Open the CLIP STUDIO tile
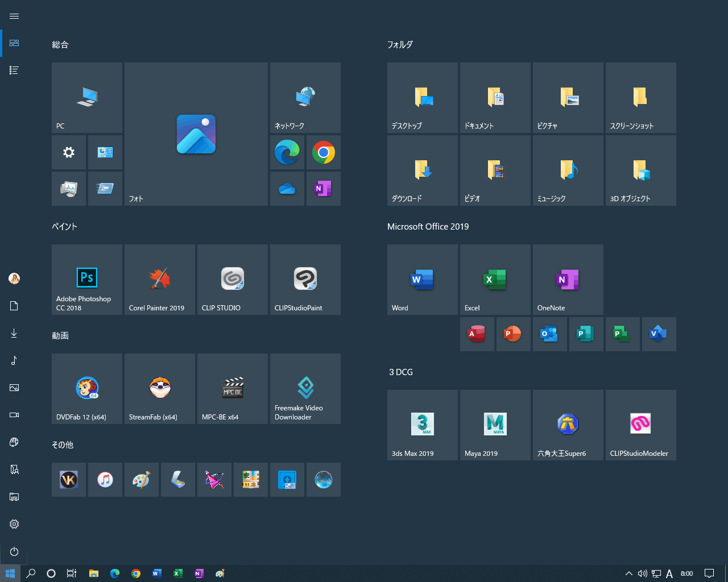The image size is (728, 582). [233, 280]
